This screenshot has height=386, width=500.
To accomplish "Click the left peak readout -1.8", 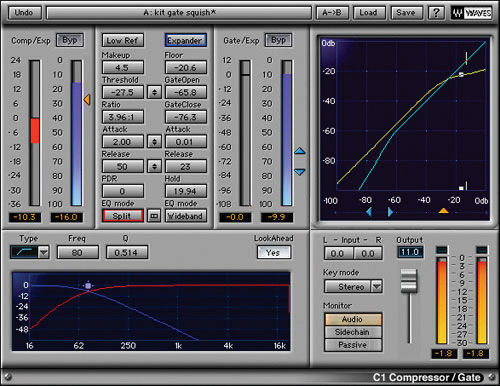I will click(x=444, y=354).
